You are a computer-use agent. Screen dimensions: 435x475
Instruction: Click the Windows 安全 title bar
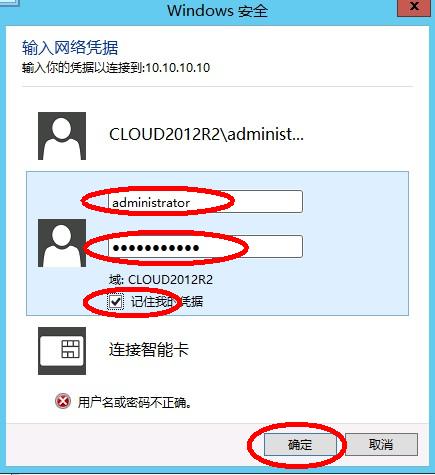(217, 10)
